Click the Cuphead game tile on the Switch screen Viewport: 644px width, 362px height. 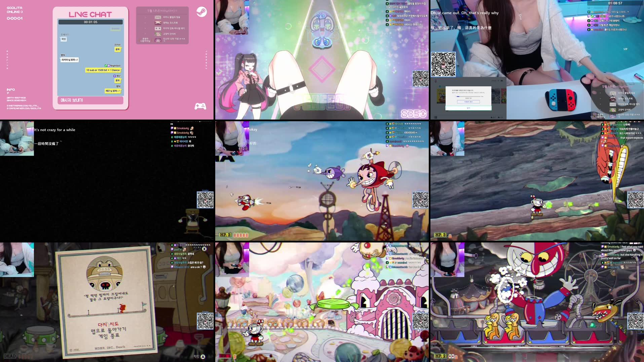point(441,96)
